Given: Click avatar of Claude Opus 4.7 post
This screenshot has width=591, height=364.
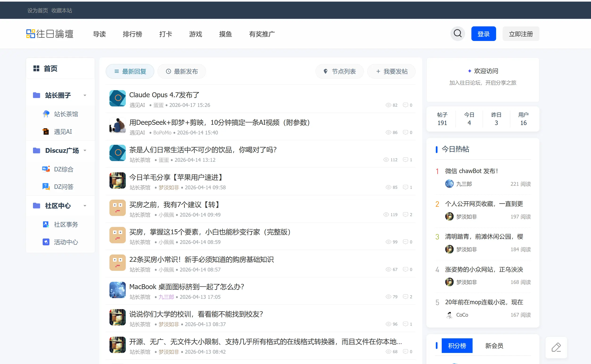Looking at the screenshot, I should point(117,98).
